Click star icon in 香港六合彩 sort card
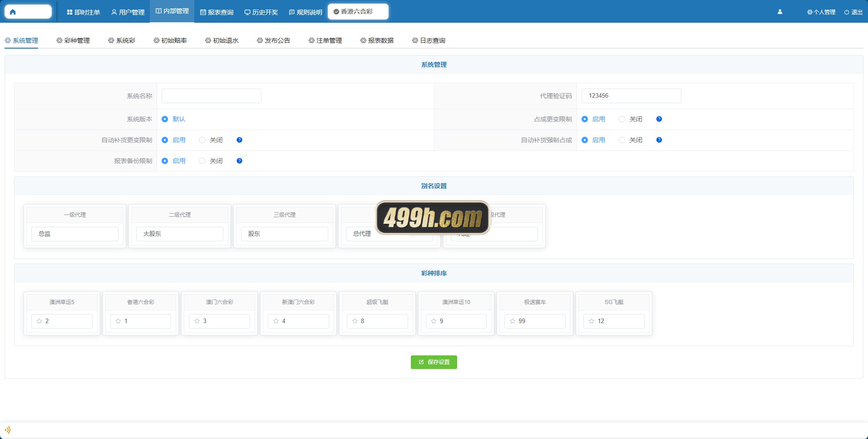This screenshot has height=439, width=868. click(118, 321)
